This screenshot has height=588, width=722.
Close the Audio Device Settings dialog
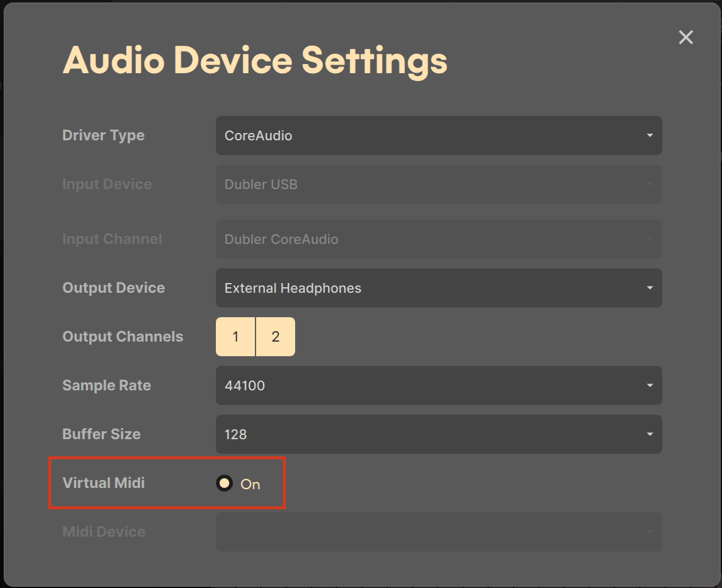[685, 37]
